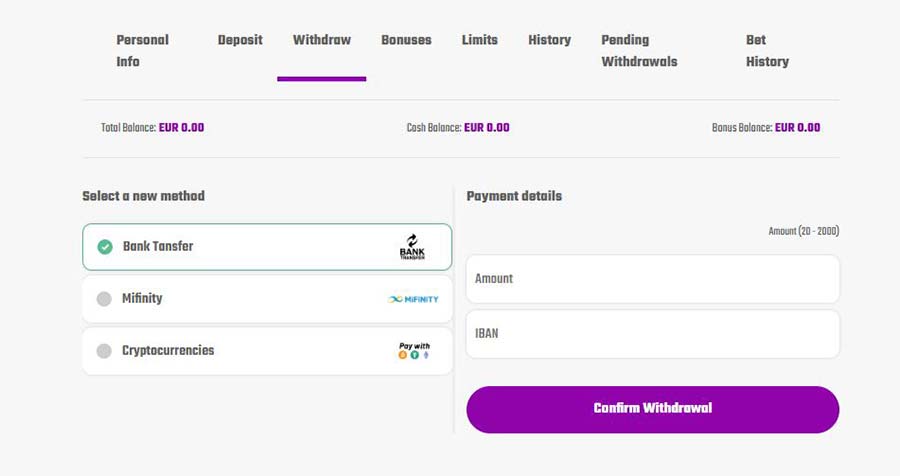Focus the IBAN input field

(653, 334)
